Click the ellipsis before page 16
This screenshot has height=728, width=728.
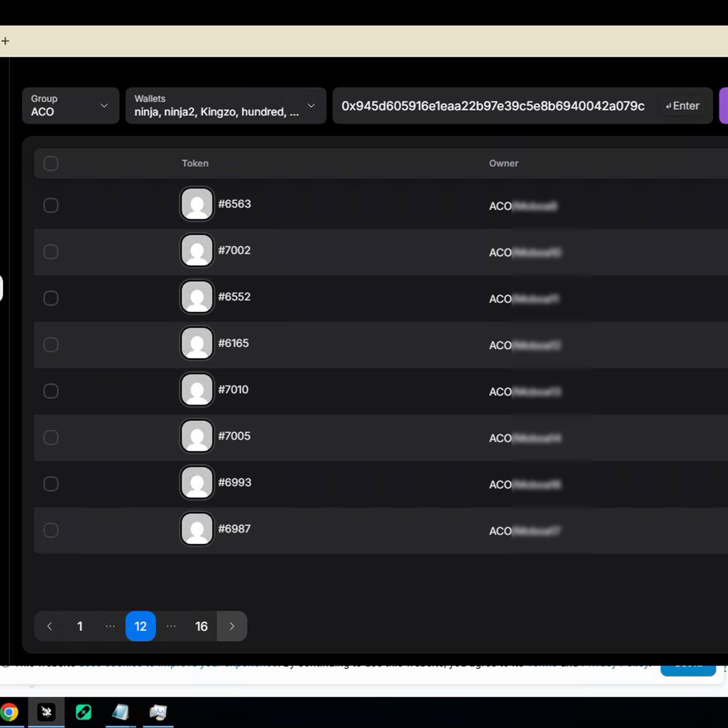(x=171, y=626)
